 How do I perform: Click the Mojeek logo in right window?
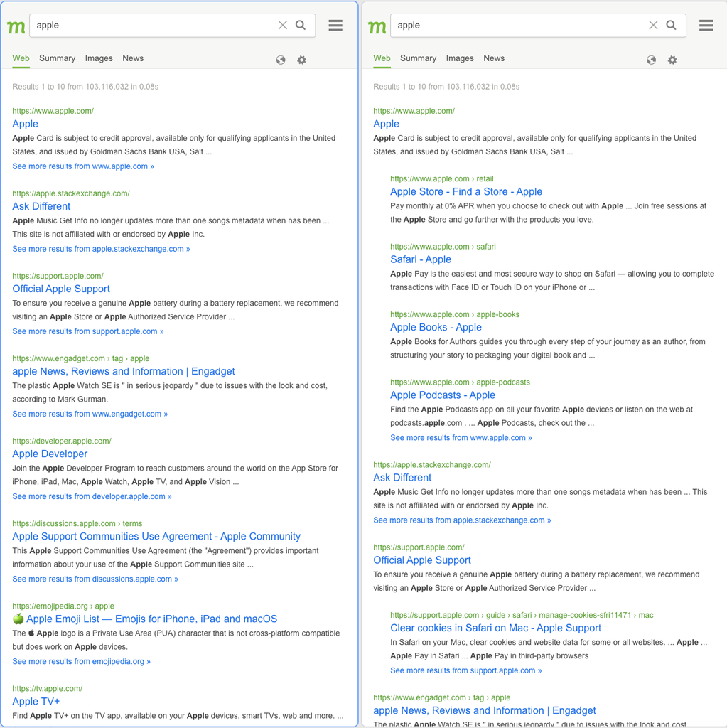pos(377,26)
